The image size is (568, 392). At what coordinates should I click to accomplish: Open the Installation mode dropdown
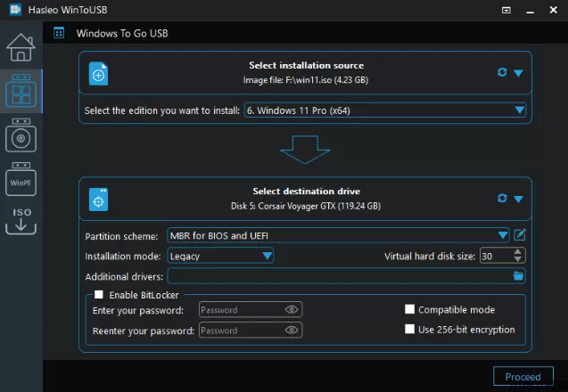click(x=267, y=256)
